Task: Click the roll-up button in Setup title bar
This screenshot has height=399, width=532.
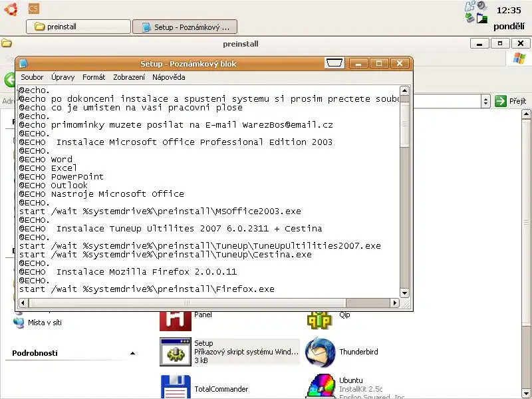Action: pos(334,63)
